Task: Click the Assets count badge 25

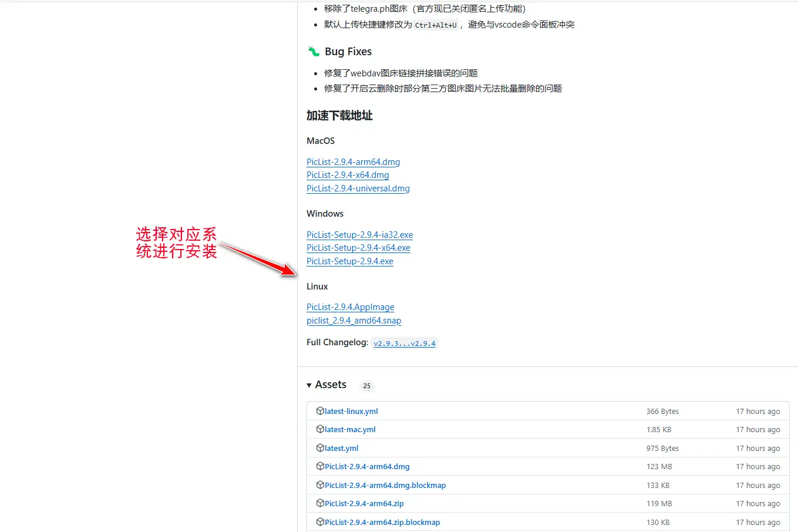Action: 366,386
